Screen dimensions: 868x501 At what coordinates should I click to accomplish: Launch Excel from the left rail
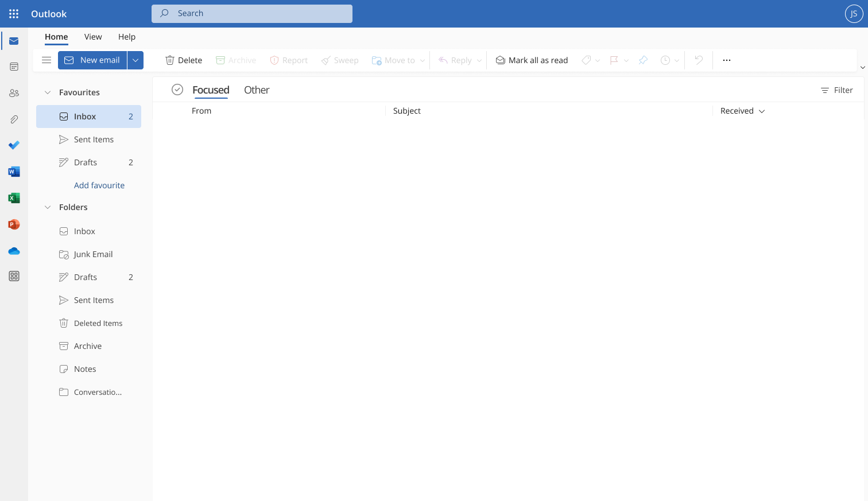(14, 198)
